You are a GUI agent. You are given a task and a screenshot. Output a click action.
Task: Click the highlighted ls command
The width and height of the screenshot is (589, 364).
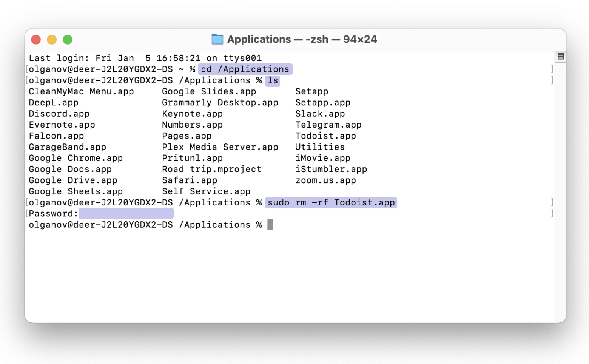click(x=273, y=80)
